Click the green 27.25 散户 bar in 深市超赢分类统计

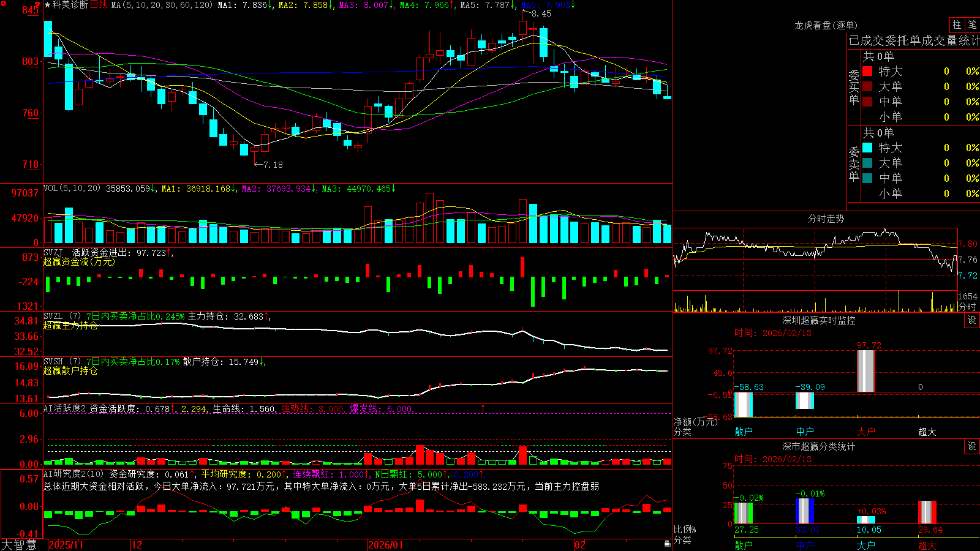(744, 513)
